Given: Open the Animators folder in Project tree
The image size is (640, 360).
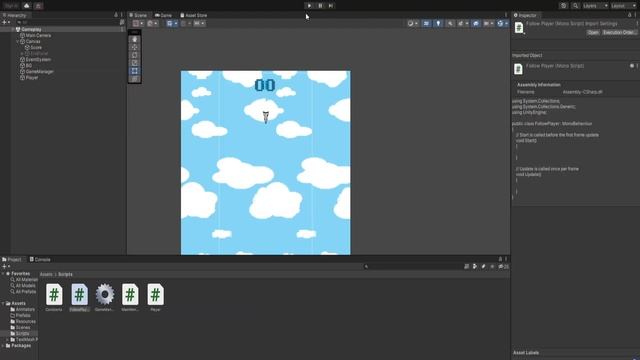Looking at the screenshot, I should (24, 309).
